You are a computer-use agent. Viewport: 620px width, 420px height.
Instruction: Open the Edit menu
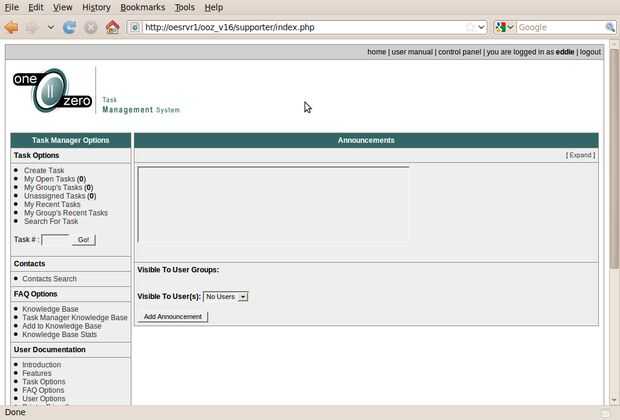[x=36, y=7]
